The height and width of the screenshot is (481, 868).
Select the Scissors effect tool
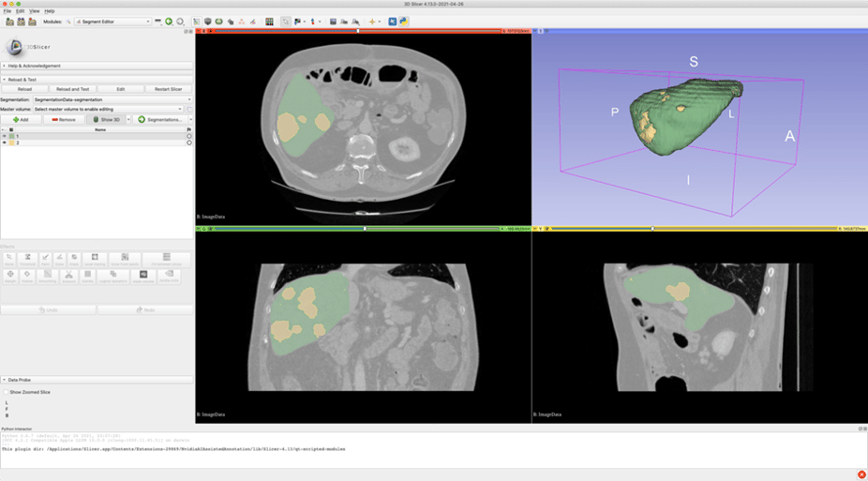coord(68,276)
